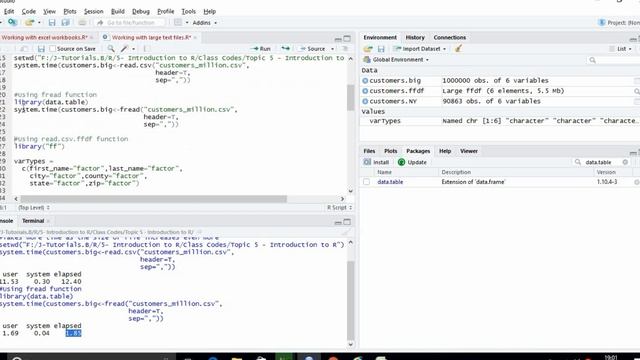Click the editor horizontal scrollbar thumb
The image size is (640, 360).
[153, 199]
